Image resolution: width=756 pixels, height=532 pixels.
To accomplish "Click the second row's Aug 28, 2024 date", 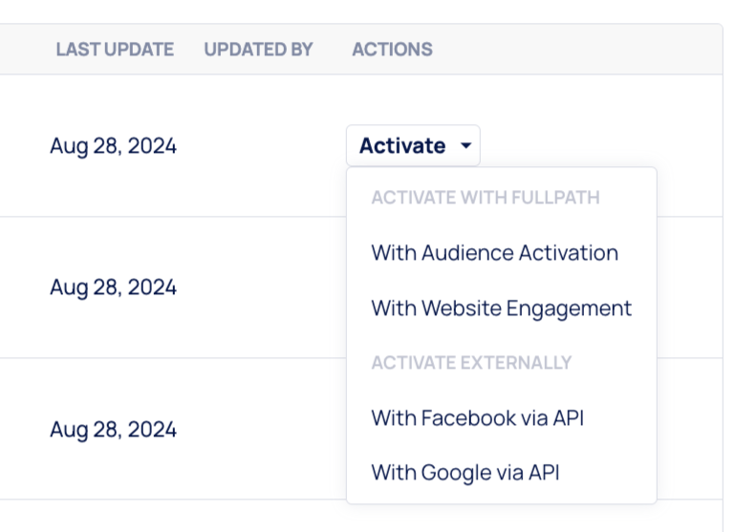I will click(113, 287).
